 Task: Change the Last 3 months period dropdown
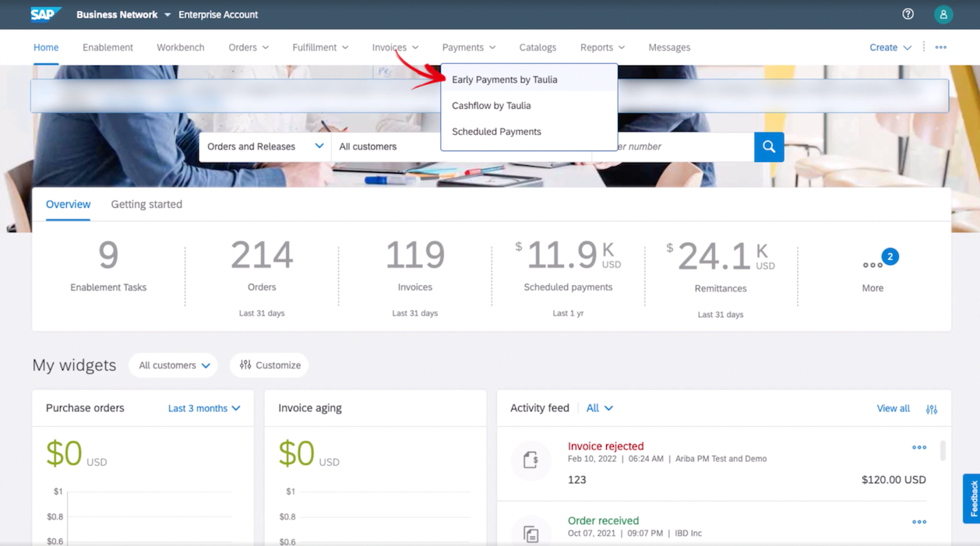coord(204,408)
